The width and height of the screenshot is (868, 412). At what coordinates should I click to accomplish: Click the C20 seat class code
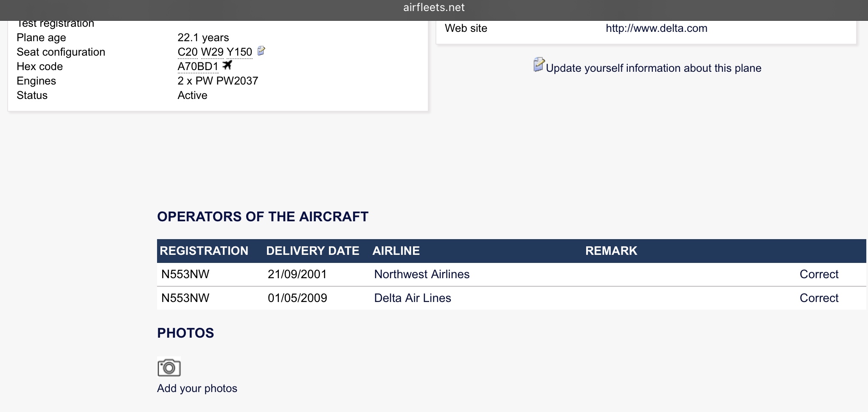point(188,52)
